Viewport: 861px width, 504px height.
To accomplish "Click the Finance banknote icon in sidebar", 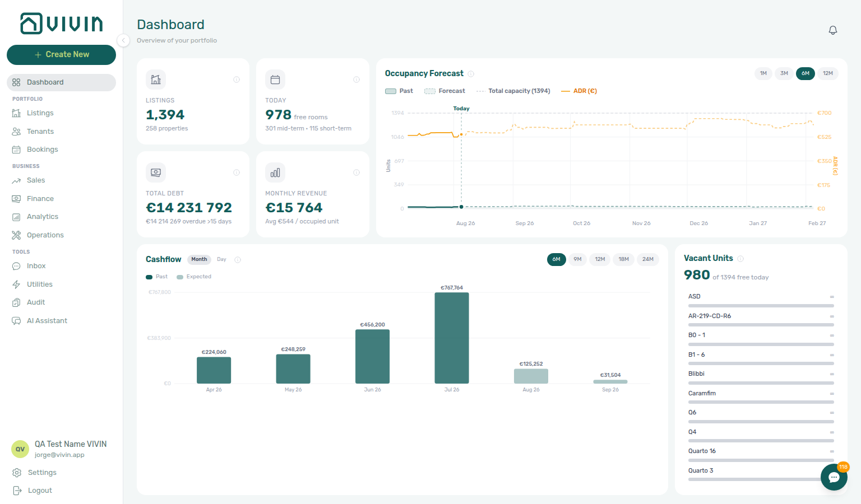I will pyautogui.click(x=16, y=199).
